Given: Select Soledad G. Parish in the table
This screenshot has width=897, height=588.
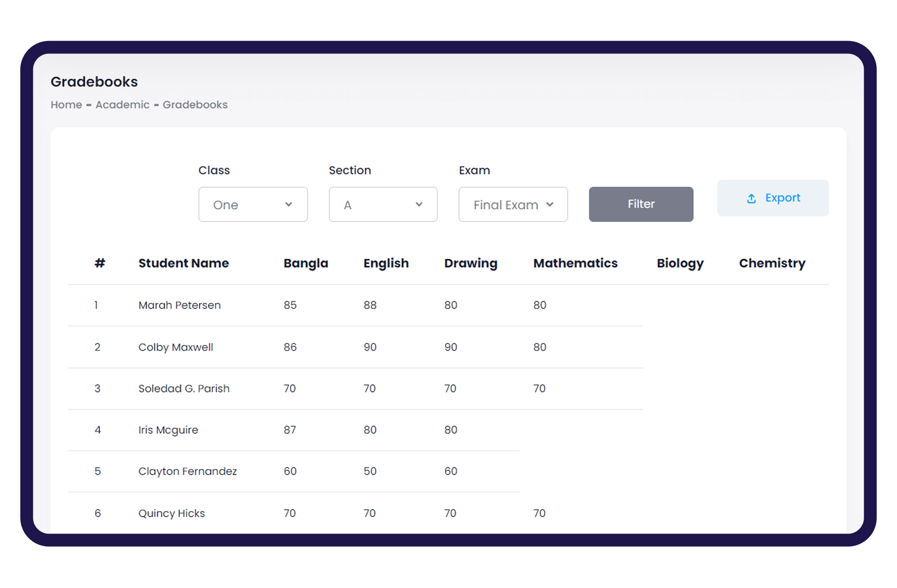Looking at the screenshot, I should click(184, 389).
